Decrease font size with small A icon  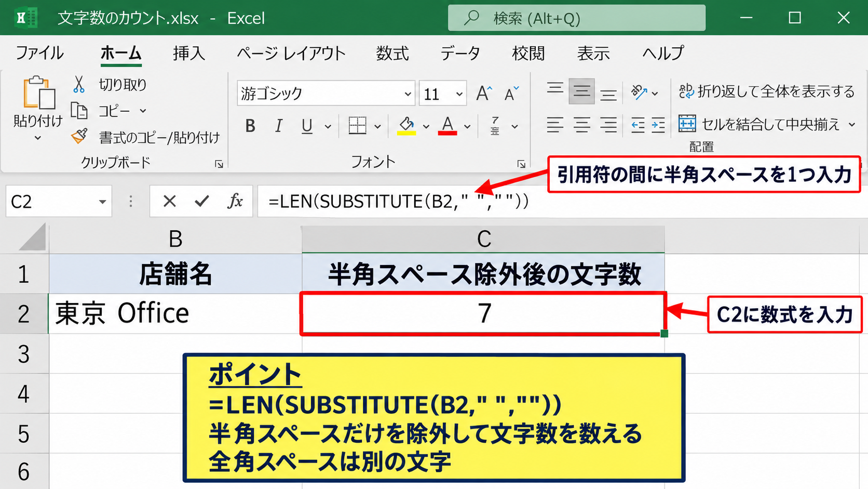(x=511, y=94)
